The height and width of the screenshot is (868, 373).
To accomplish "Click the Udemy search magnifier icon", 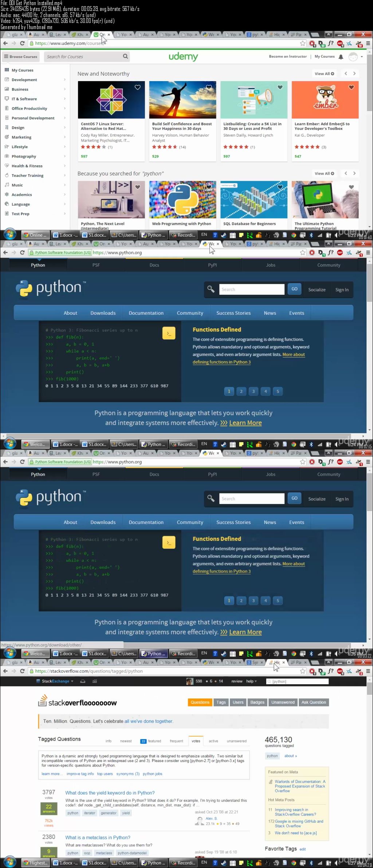I will click(x=125, y=56).
